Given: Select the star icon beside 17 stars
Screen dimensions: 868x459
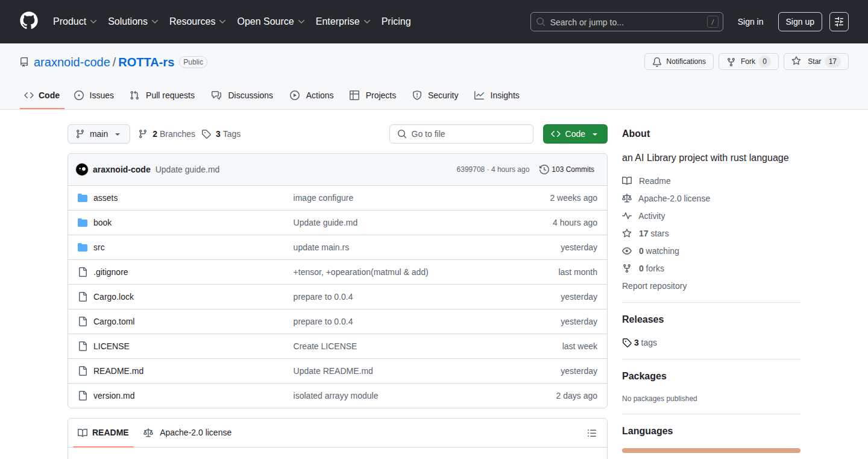Looking at the screenshot, I should [x=627, y=233].
